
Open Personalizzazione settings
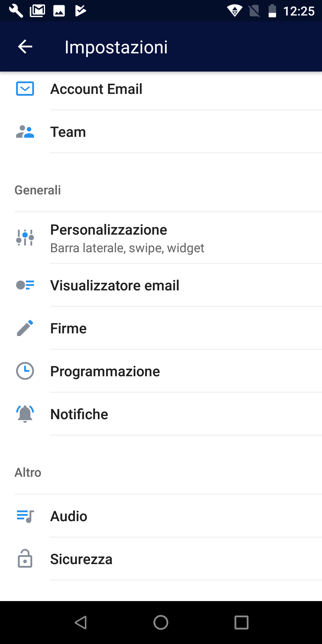tap(161, 238)
